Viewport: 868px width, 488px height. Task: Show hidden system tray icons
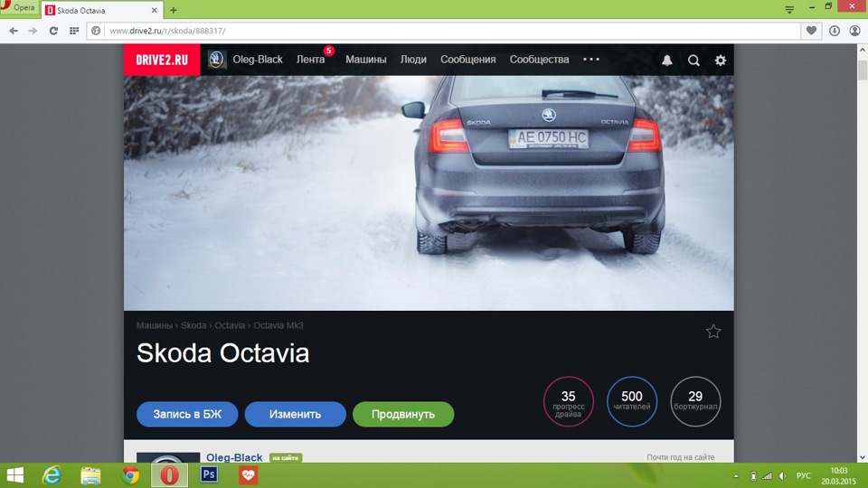(x=736, y=476)
